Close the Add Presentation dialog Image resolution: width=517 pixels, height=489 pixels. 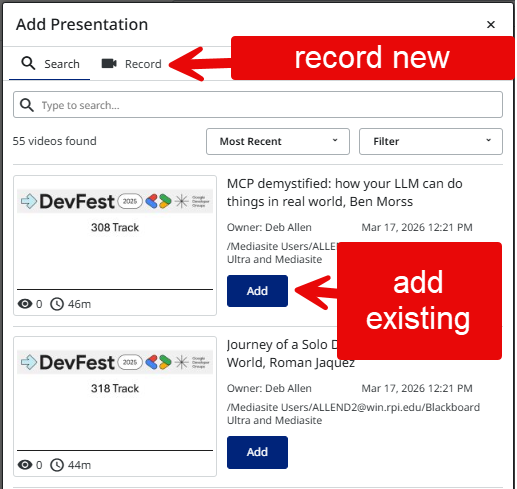click(491, 25)
